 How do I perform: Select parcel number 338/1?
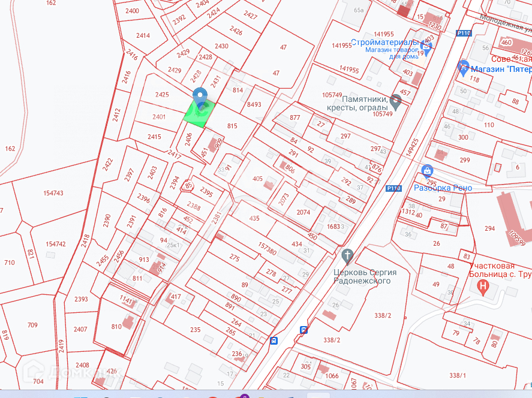point(458,375)
